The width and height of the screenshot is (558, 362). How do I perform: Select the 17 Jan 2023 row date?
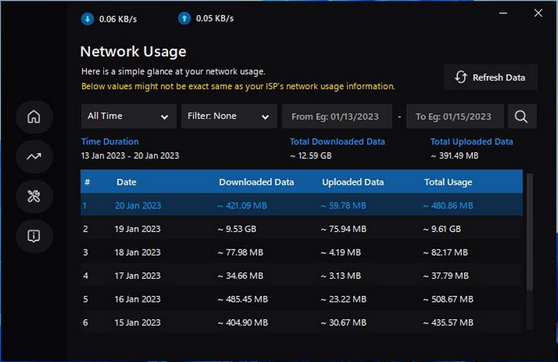point(137,276)
